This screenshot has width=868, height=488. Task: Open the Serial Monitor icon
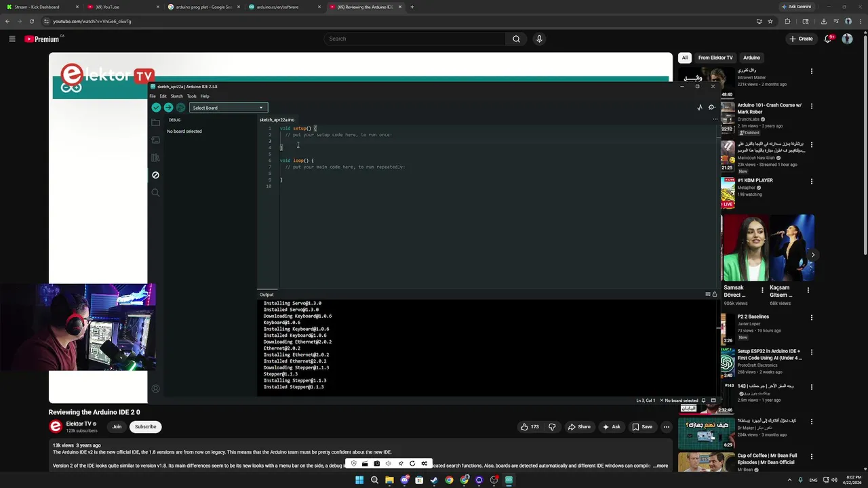[x=711, y=108]
